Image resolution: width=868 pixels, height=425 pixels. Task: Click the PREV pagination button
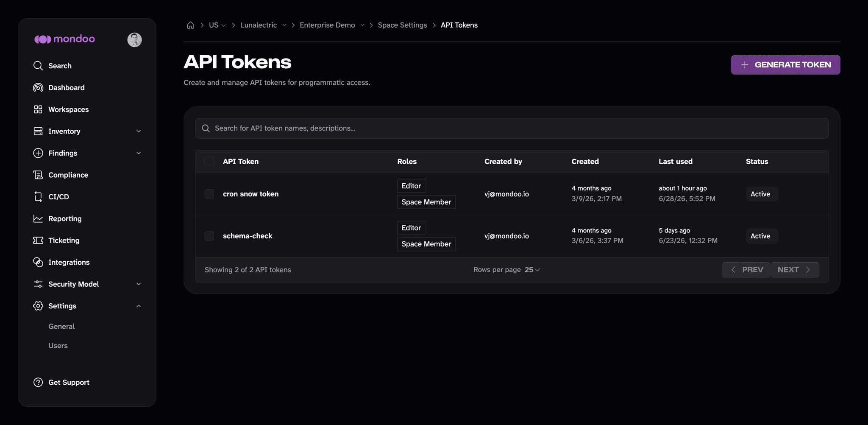tap(746, 270)
